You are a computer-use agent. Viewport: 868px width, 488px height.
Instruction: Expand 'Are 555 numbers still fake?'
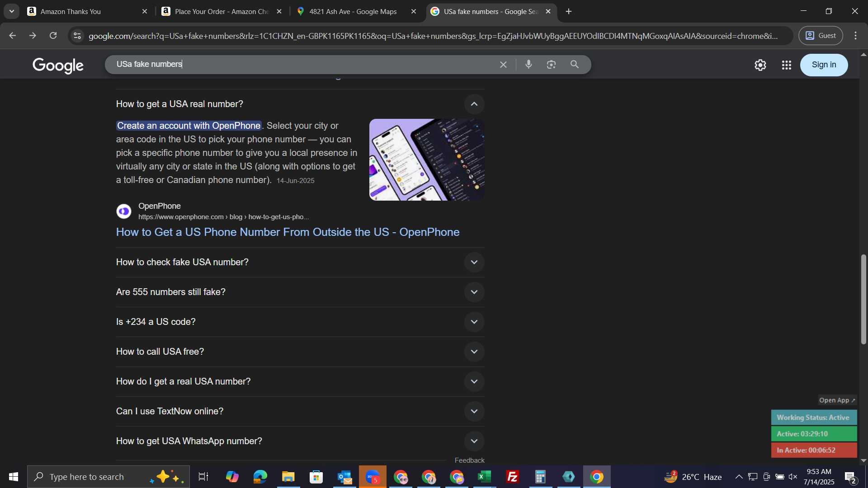pyautogui.click(x=474, y=292)
